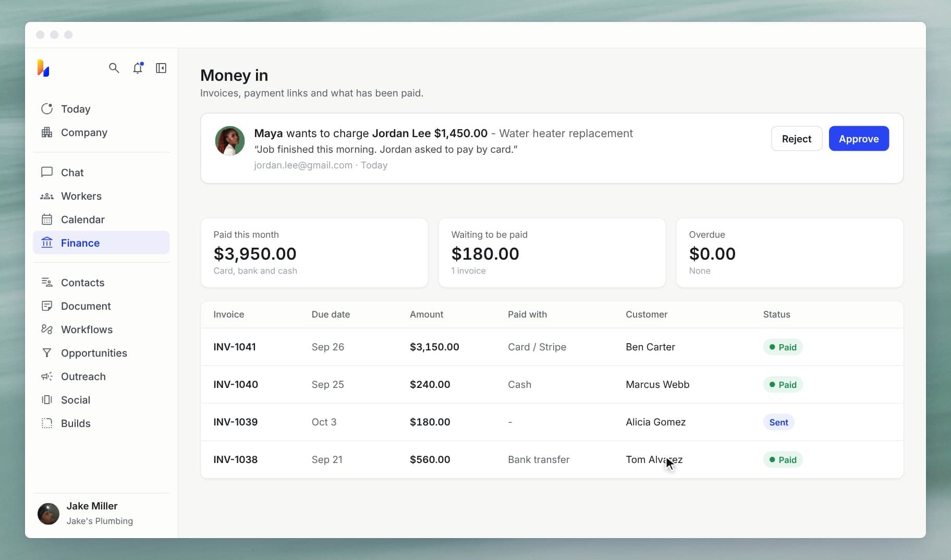
Task: Approve Maya's charge request
Action: 859,139
